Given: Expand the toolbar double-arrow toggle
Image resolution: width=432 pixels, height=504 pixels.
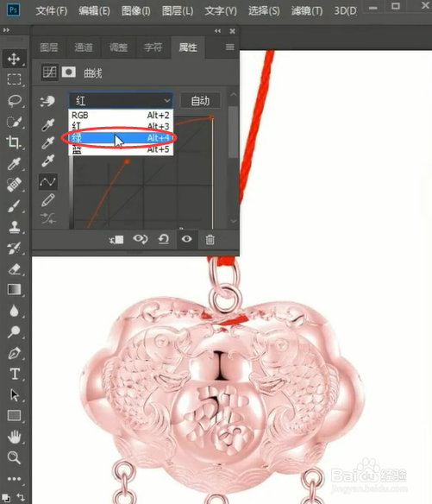Looking at the screenshot, I should click(x=6, y=30).
